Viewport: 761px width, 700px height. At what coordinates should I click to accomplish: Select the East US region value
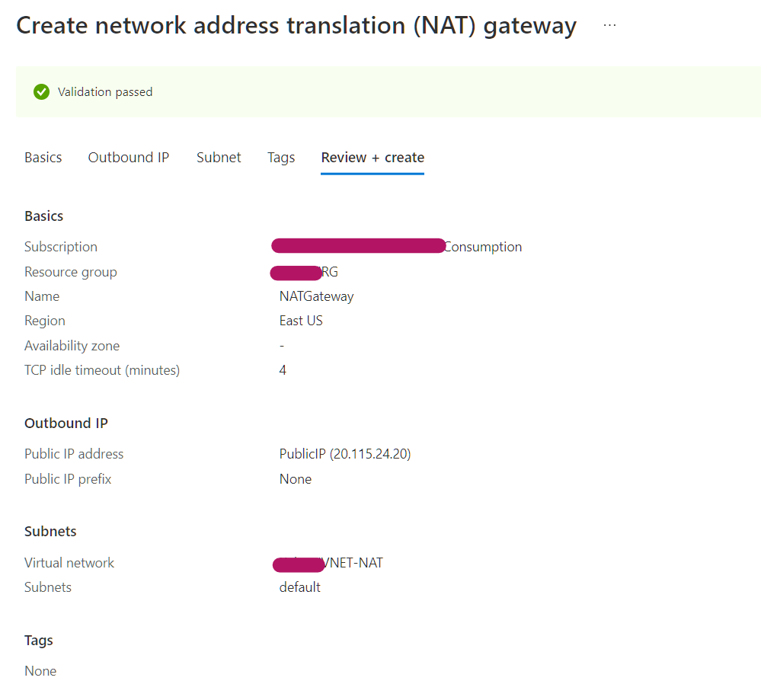point(301,321)
